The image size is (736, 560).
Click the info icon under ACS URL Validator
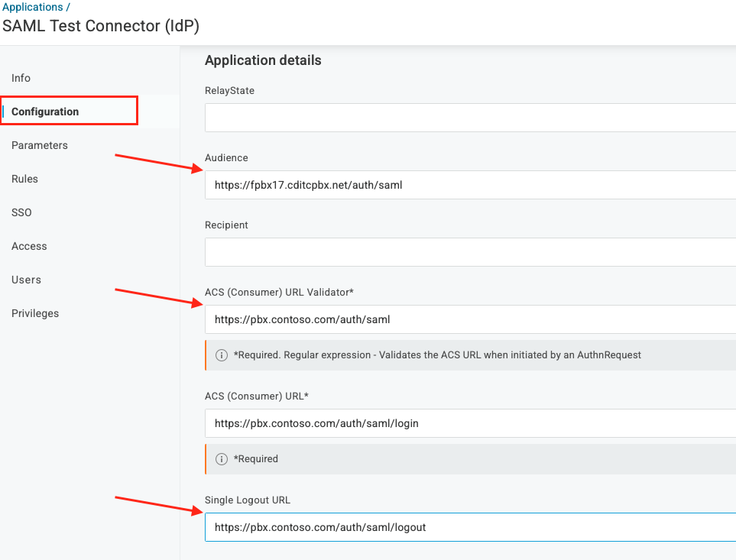coord(222,355)
